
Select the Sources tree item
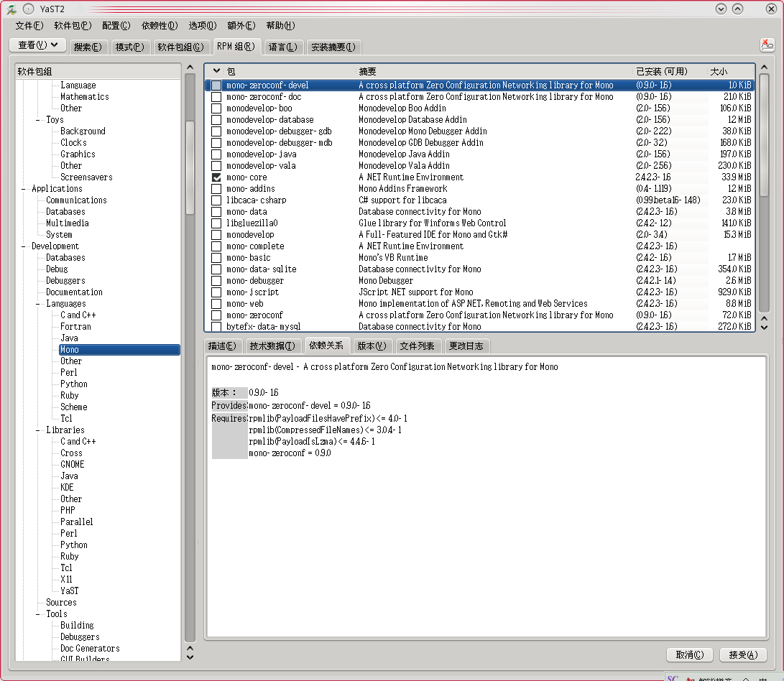(x=62, y=603)
